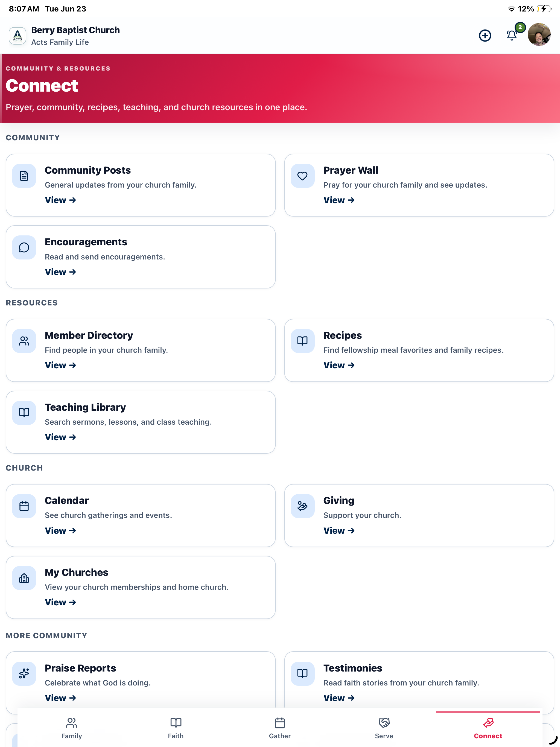Tap the 8:07 AM clock
The width and height of the screenshot is (560, 747).
(x=24, y=9)
